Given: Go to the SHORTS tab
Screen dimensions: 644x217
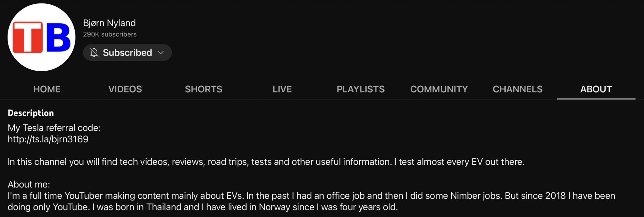Looking at the screenshot, I should click(203, 89).
